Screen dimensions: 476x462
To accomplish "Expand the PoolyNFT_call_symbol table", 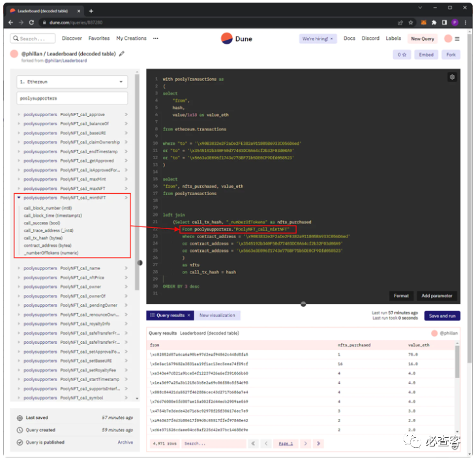I will [x=19, y=398].
